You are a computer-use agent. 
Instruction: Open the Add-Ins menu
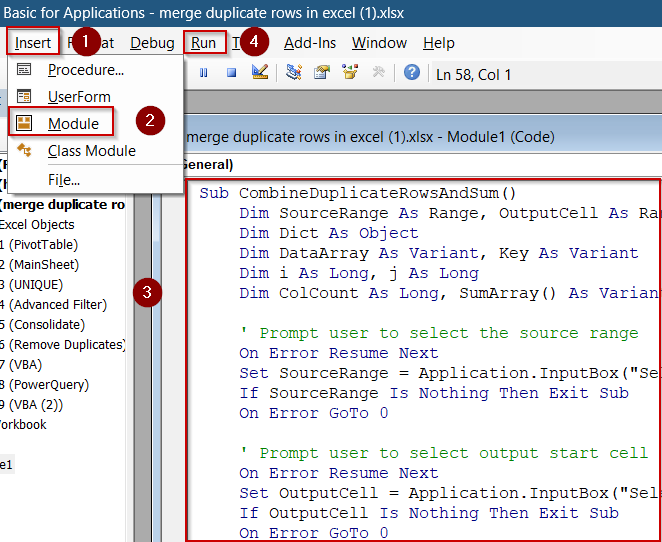tap(309, 43)
